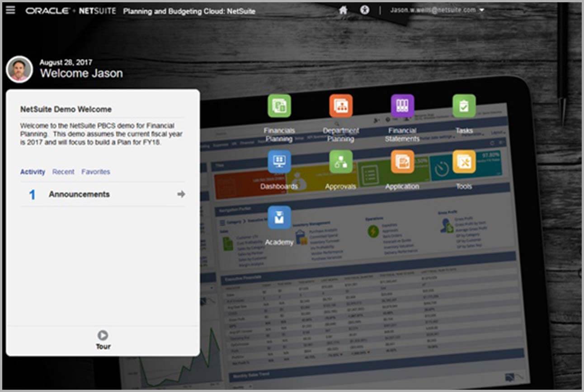Open the Tasks icon
This screenshot has height=392, width=584.
[x=464, y=106]
